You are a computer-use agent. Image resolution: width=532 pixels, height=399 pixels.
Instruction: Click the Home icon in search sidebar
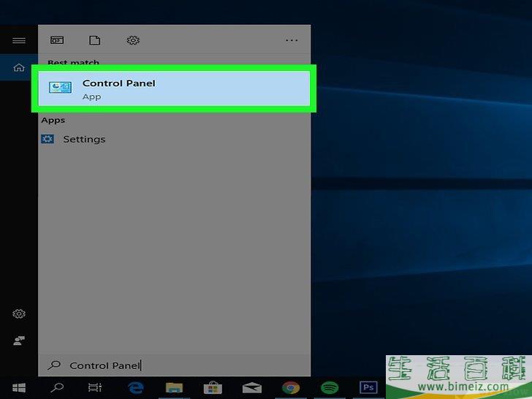(x=18, y=68)
